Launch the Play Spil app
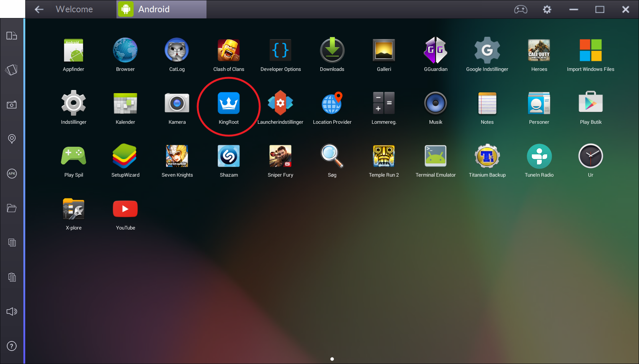Screen dimensions: 639x364 tap(74, 156)
